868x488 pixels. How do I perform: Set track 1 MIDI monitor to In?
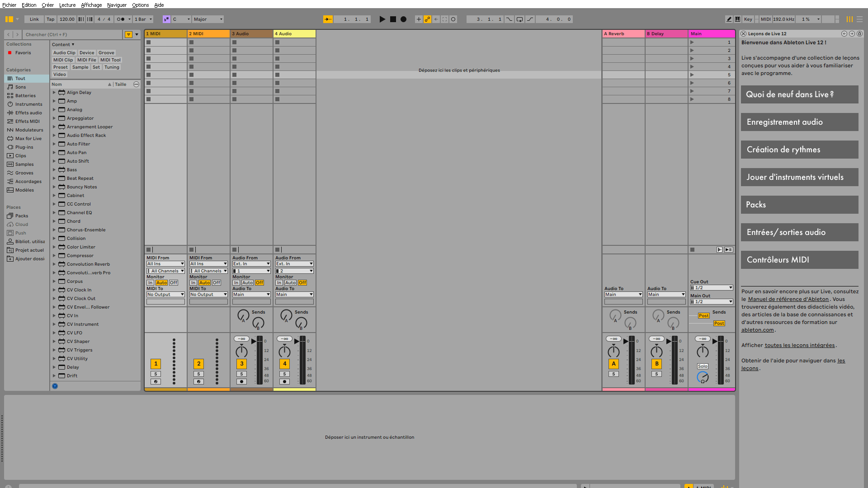150,283
